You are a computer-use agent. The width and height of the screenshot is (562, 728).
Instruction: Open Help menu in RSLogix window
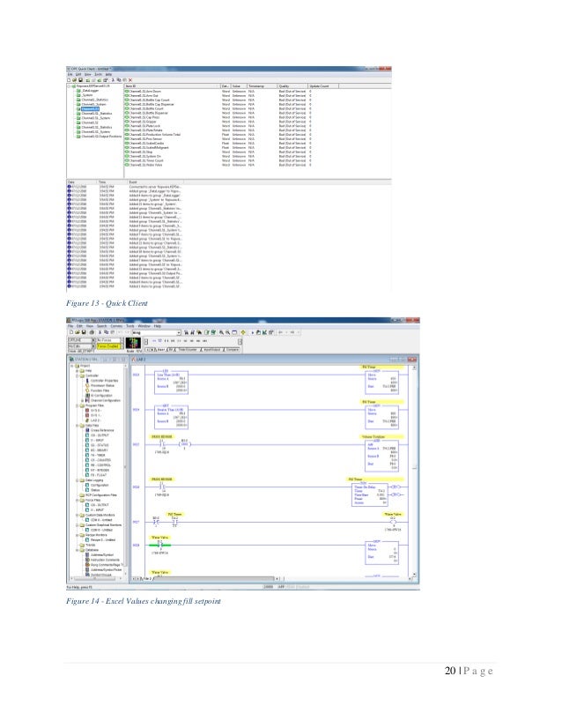tap(158, 326)
